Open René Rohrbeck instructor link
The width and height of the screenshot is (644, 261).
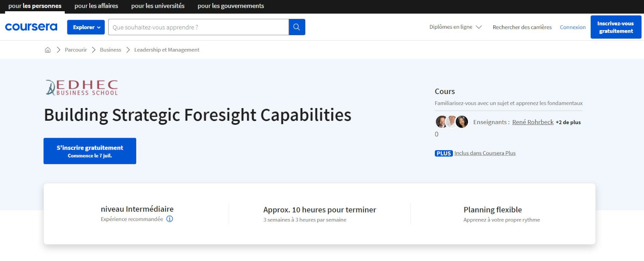[x=533, y=122]
